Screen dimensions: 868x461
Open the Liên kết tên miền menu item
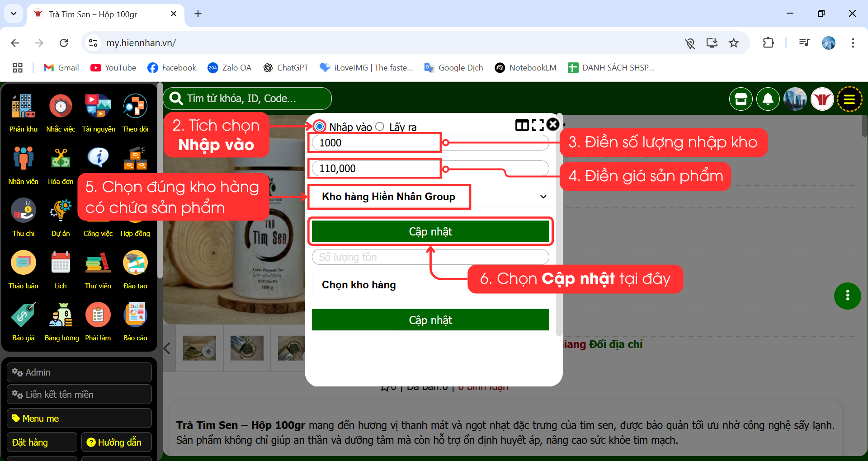pos(79,394)
